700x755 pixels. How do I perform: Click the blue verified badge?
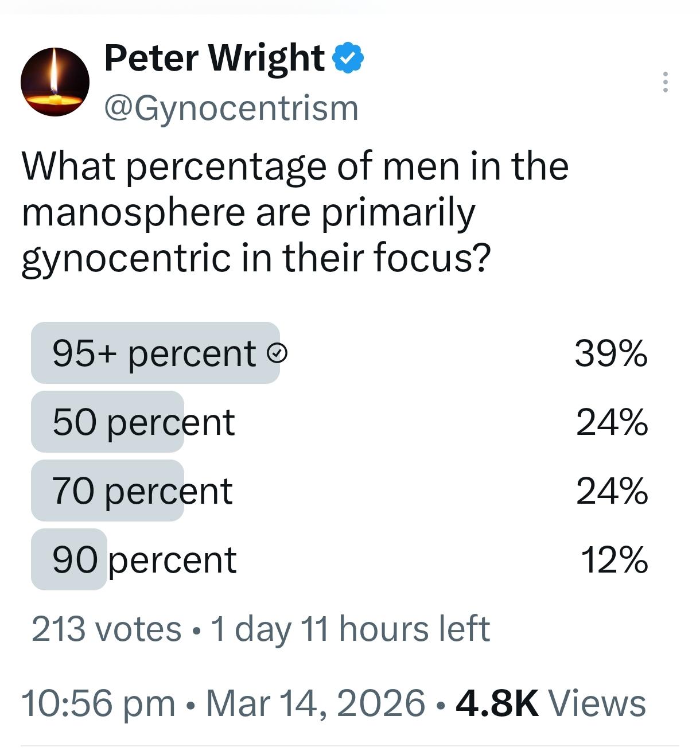click(349, 58)
